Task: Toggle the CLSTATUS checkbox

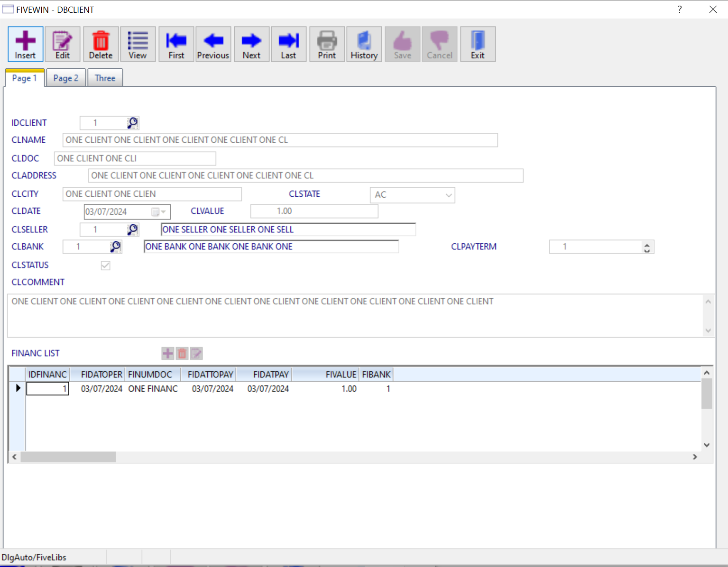Action: (x=106, y=265)
